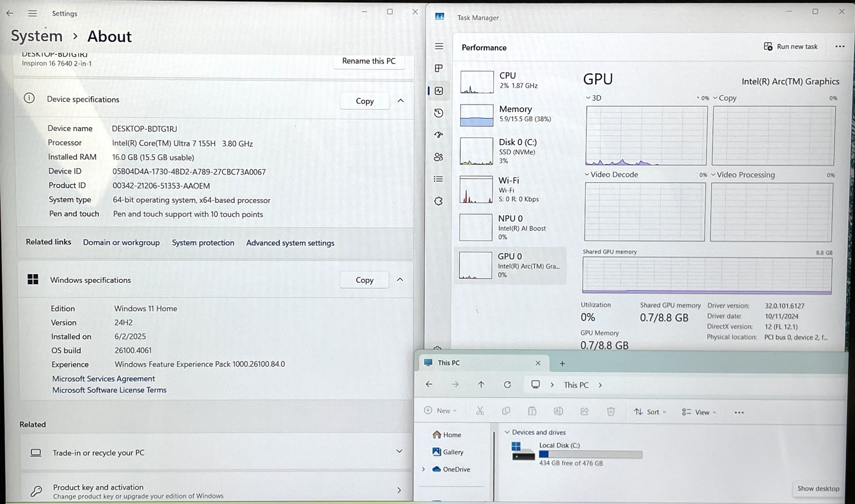Open Product key and activation

pos(216,490)
